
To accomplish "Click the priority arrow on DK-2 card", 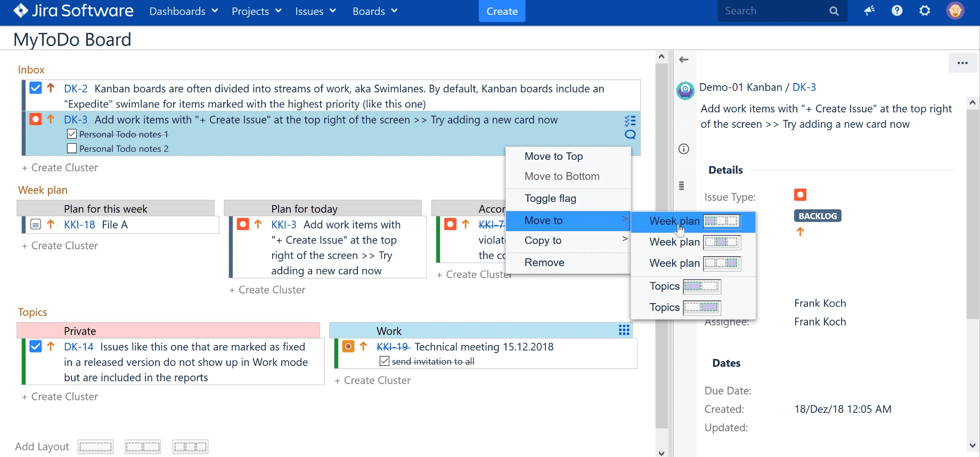I will (51, 88).
